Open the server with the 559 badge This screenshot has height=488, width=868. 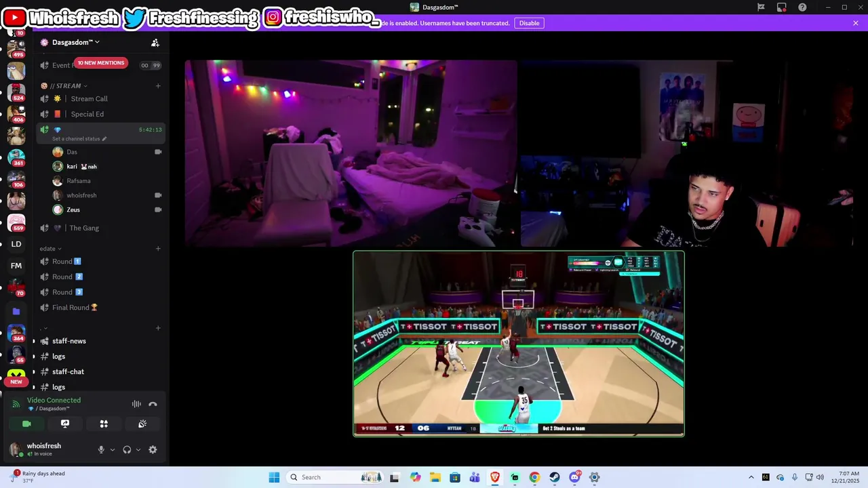[x=16, y=222]
